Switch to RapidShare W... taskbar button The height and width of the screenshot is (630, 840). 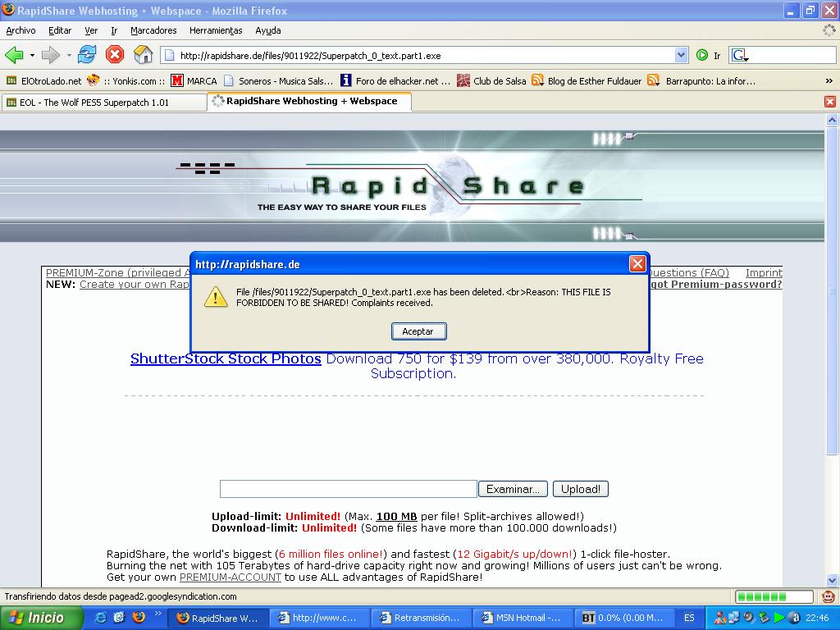click(217, 619)
